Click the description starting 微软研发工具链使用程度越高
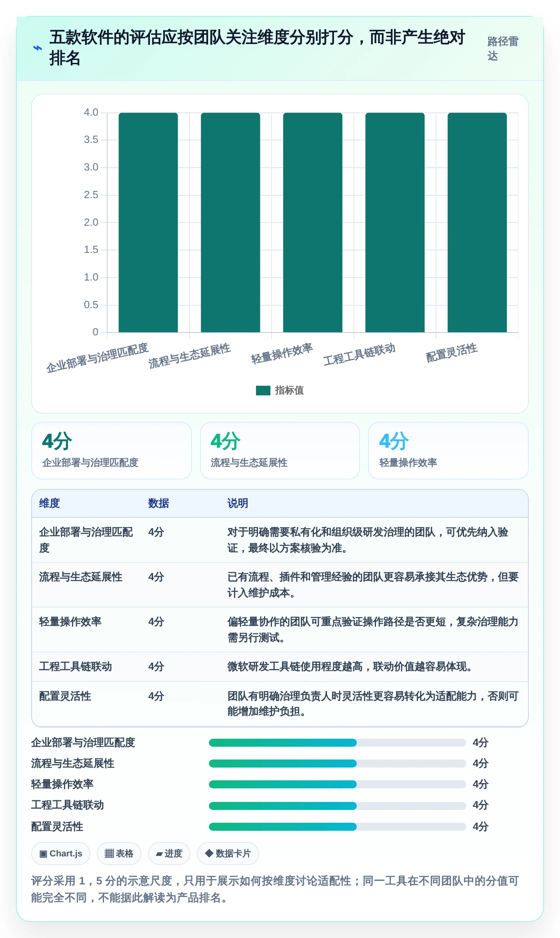560x938 pixels. [350, 666]
